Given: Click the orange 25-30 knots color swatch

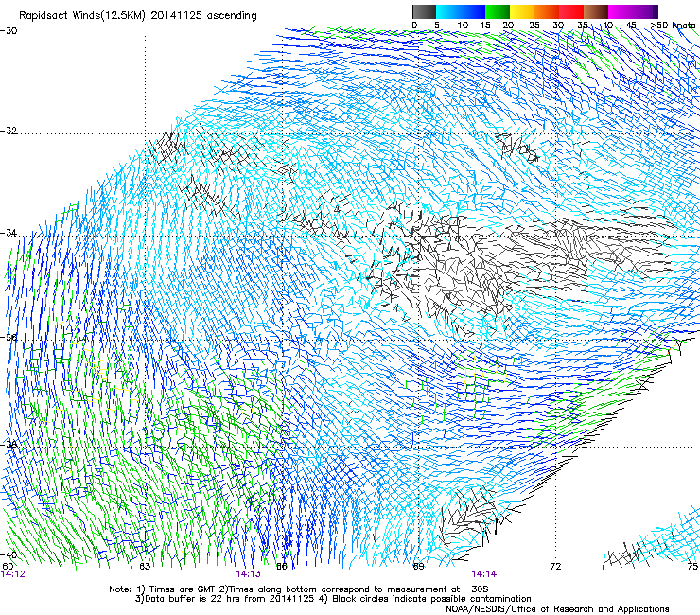Looking at the screenshot, I should click(x=547, y=11).
